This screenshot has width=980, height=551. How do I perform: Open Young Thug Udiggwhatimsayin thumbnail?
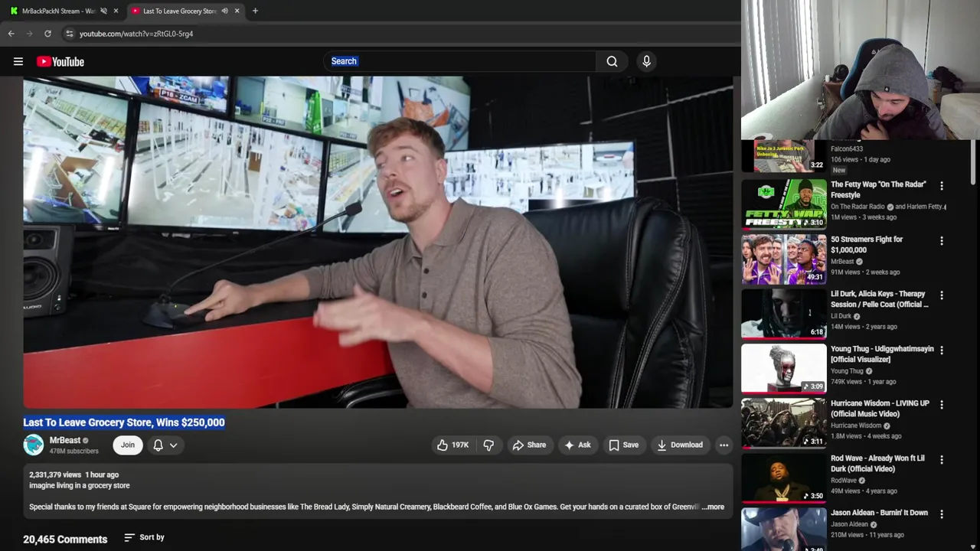[x=784, y=368]
